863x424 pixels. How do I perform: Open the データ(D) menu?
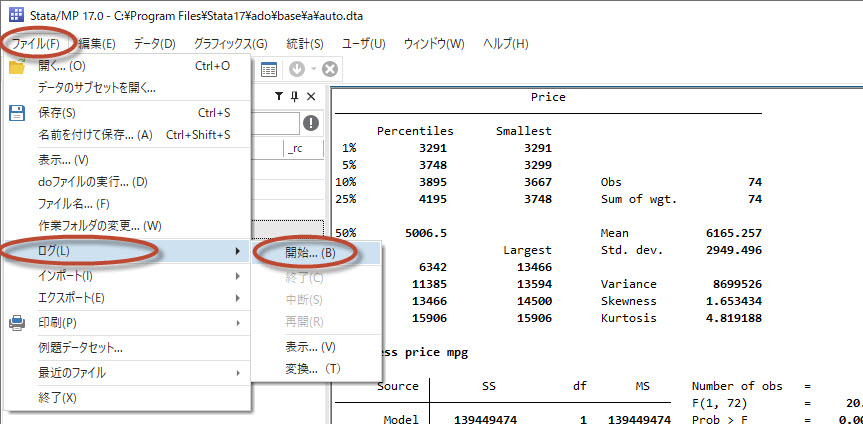[155, 44]
